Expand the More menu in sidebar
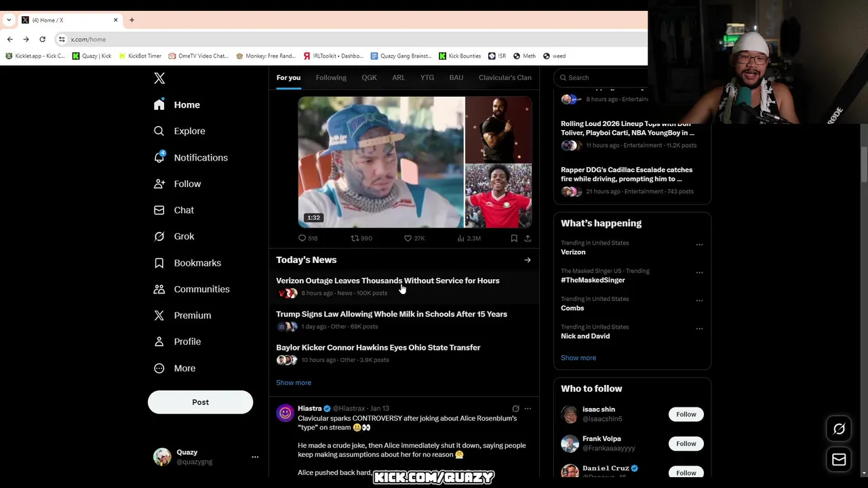The height and width of the screenshot is (488, 868). (x=175, y=368)
